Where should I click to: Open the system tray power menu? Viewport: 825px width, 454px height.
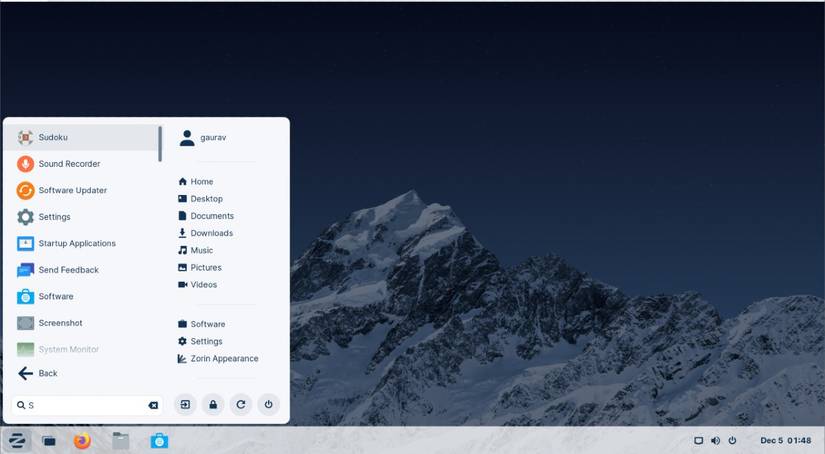[732, 441]
